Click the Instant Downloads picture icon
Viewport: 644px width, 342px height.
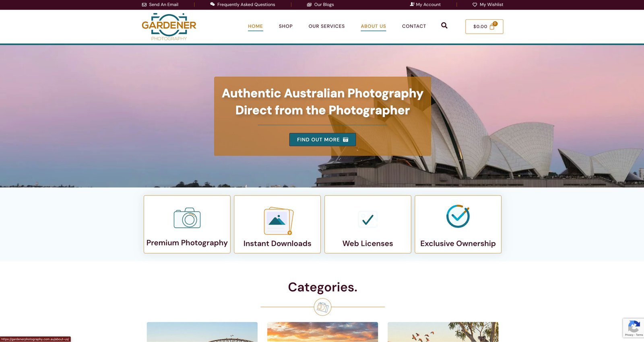click(278, 220)
